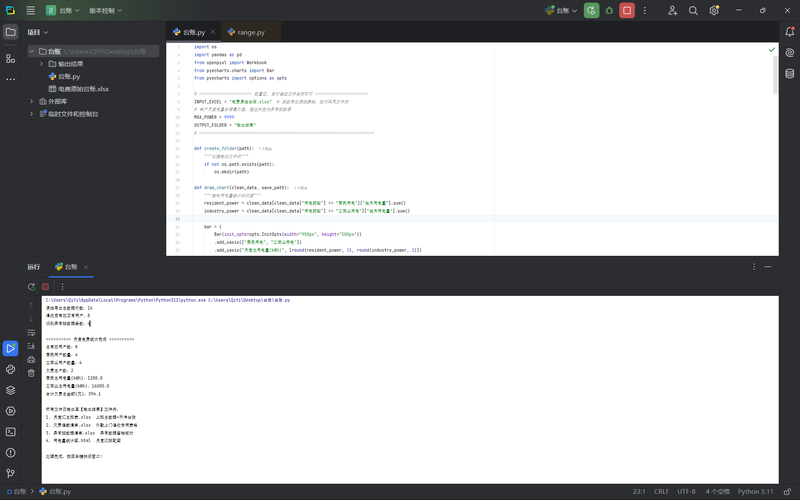The image size is (800, 500).
Task: Click 台账 breadcrumb in status bar
Action: pos(16,491)
